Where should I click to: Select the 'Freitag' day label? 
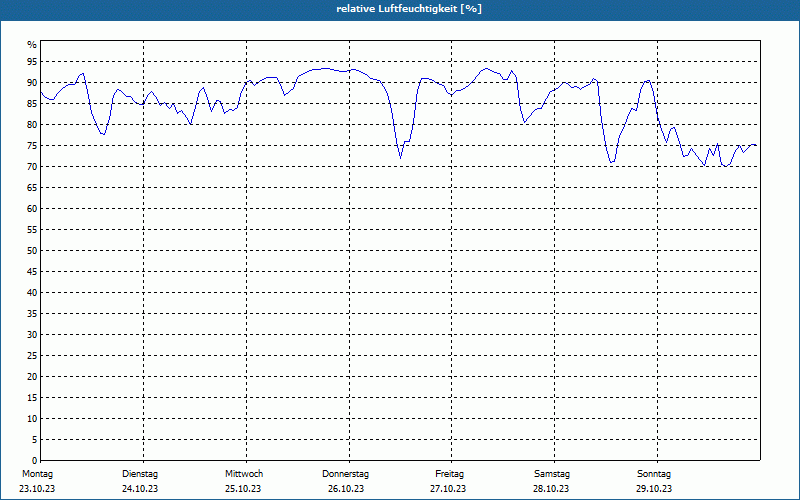(449, 474)
